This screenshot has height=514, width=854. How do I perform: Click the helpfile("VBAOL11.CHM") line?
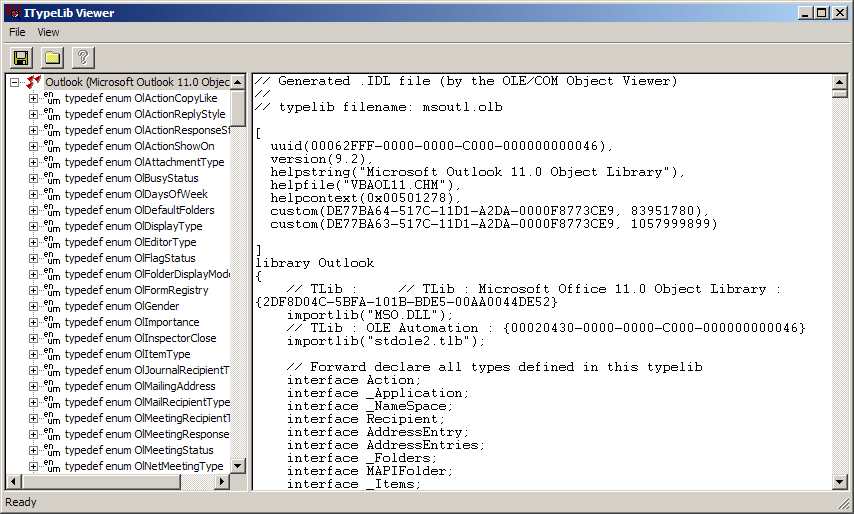(x=366, y=185)
